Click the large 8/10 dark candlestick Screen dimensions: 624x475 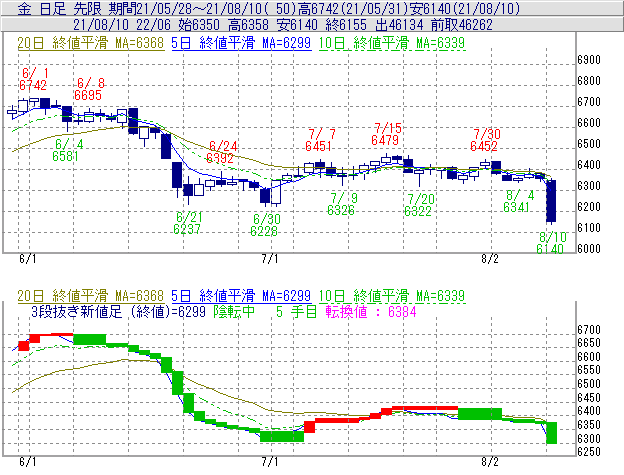pos(551,201)
